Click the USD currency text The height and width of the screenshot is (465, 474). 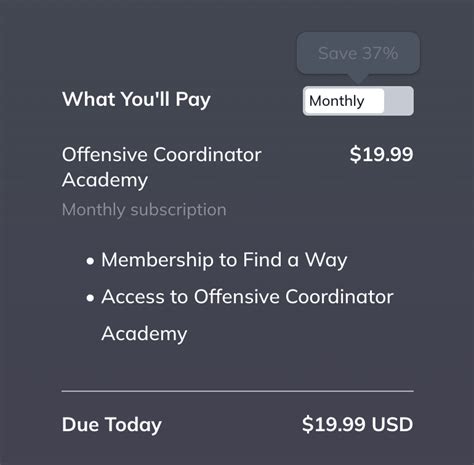click(392, 425)
